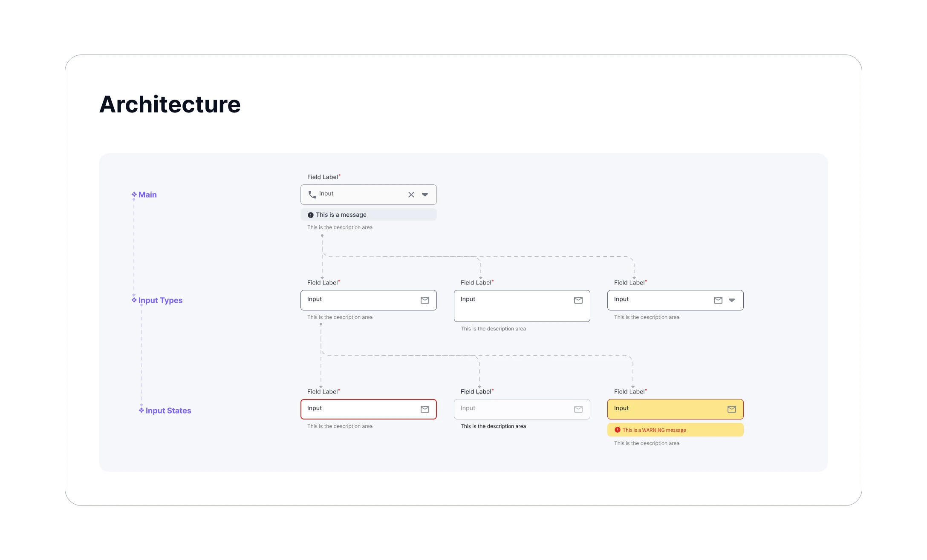Select the Input States section label

[168, 411]
